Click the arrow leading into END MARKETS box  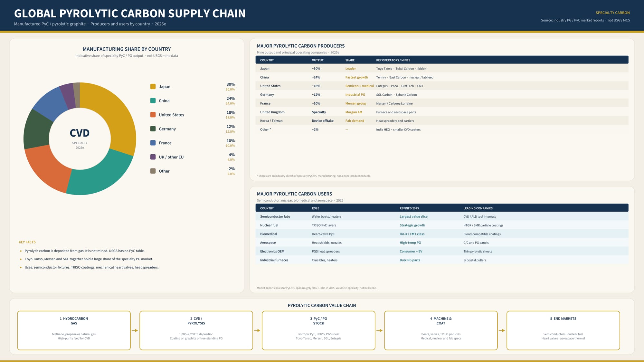(x=502, y=330)
